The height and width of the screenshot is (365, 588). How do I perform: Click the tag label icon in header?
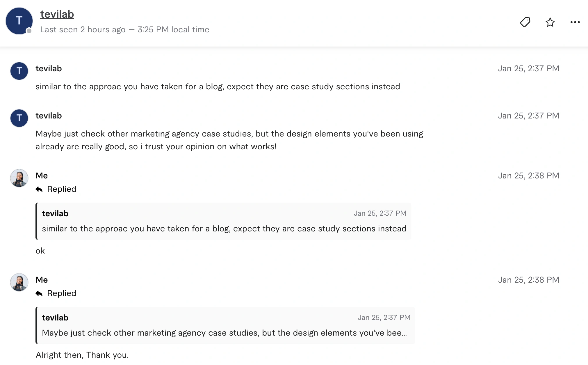(525, 22)
